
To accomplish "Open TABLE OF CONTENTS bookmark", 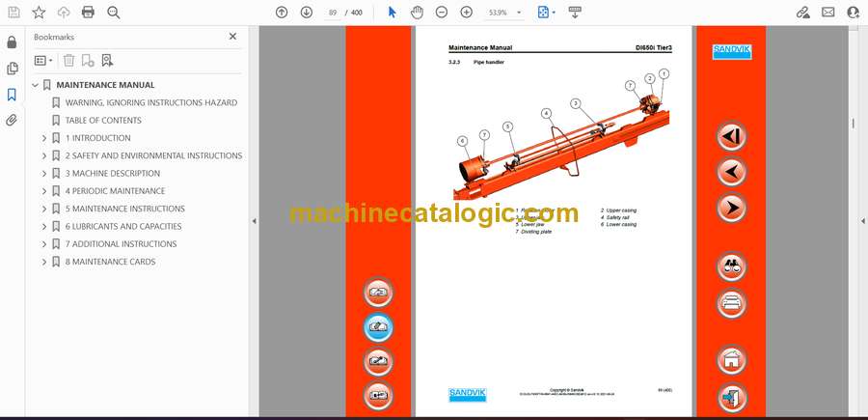I will (x=103, y=121).
